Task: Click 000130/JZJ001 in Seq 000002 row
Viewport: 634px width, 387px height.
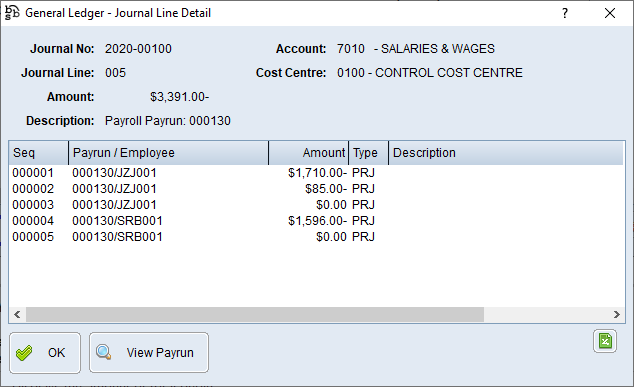Action: (114, 189)
